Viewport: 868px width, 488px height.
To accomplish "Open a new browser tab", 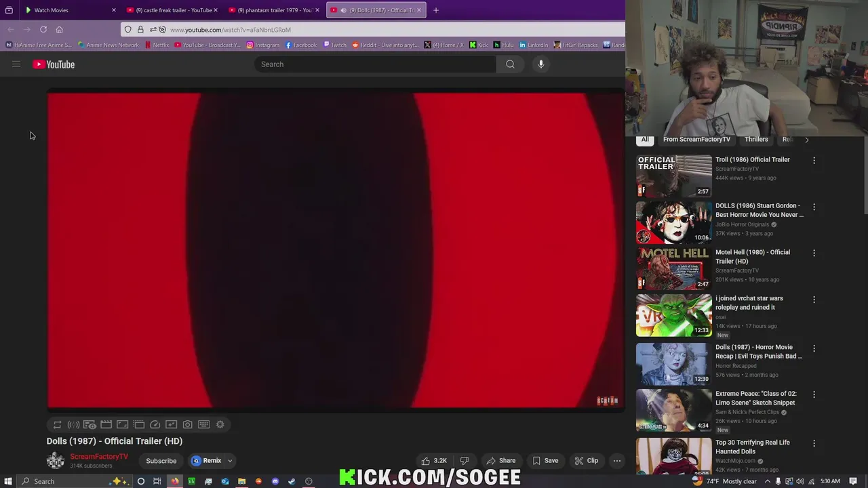I will (436, 10).
